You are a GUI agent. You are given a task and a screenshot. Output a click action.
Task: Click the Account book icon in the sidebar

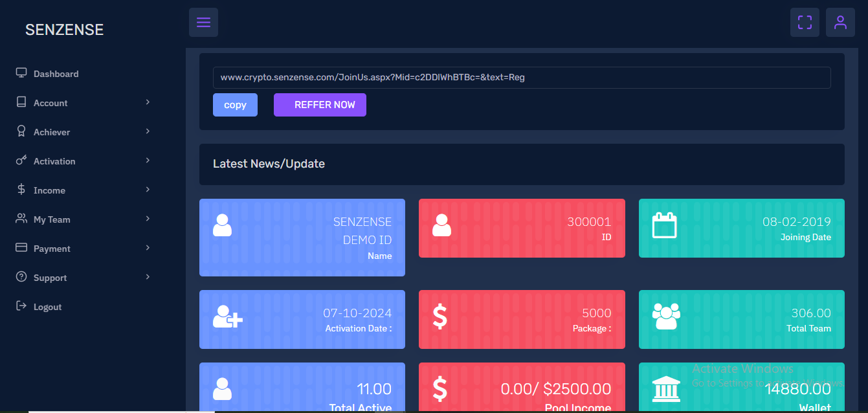pyautogui.click(x=21, y=102)
